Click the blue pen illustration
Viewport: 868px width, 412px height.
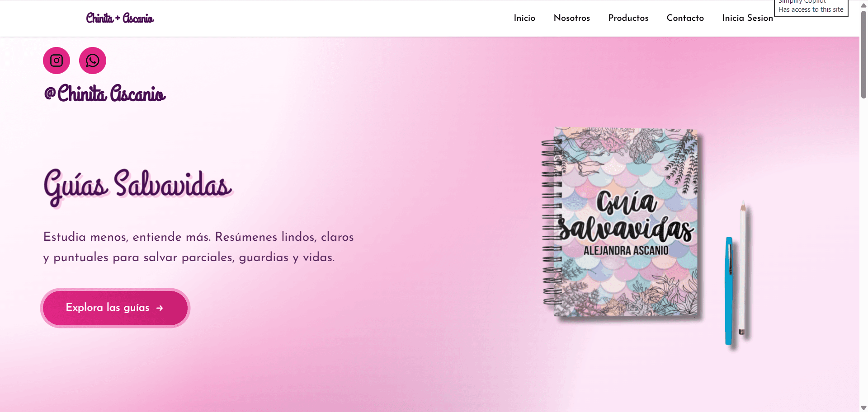pyautogui.click(x=729, y=291)
